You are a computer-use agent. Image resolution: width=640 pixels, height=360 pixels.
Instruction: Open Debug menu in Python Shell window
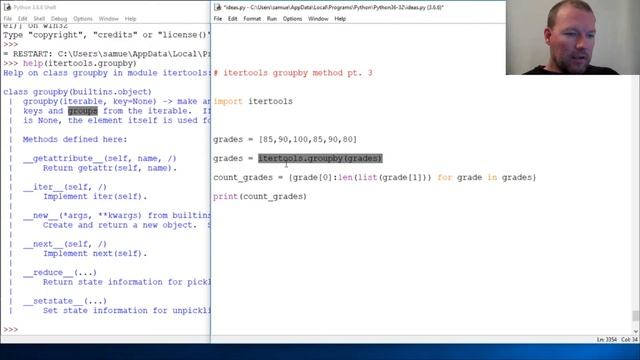pos(59,19)
